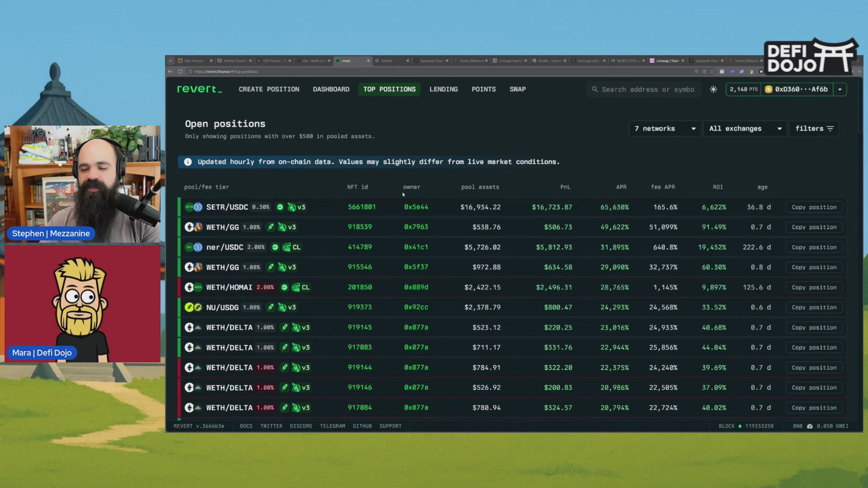Image resolution: width=868 pixels, height=488 pixels.
Task: Open the 7 networks dropdown
Action: pyautogui.click(x=665, y=129)
